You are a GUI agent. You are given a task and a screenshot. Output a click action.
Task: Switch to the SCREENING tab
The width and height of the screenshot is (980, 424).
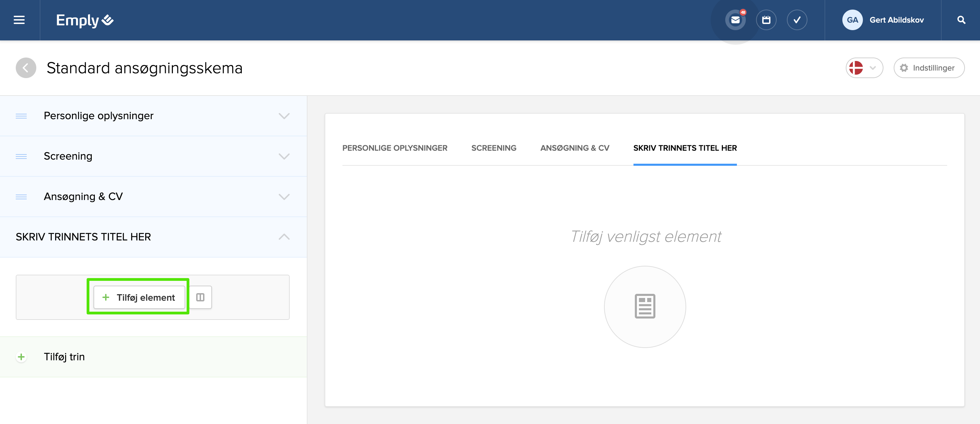(x=493, y=148)
